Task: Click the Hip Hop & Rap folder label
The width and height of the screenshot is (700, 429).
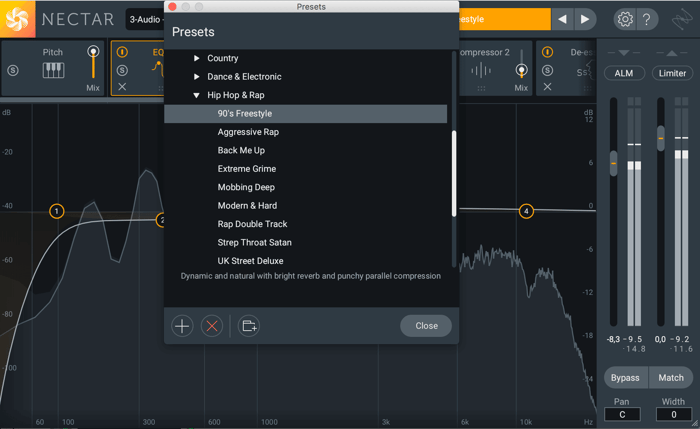Action: [236, 95]
